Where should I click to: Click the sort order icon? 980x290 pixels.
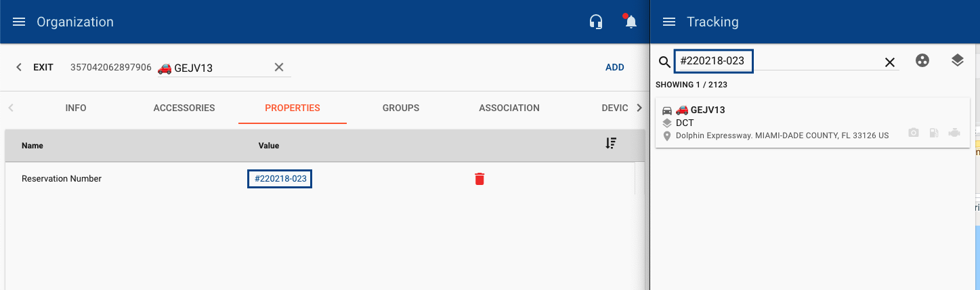[x=611, y=144]
